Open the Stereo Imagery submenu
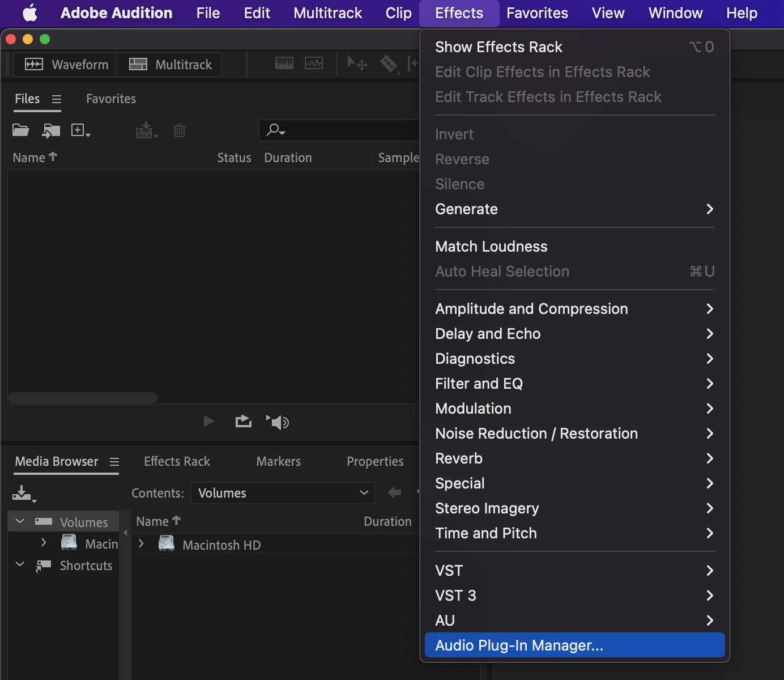 click(x=574, y=508)
